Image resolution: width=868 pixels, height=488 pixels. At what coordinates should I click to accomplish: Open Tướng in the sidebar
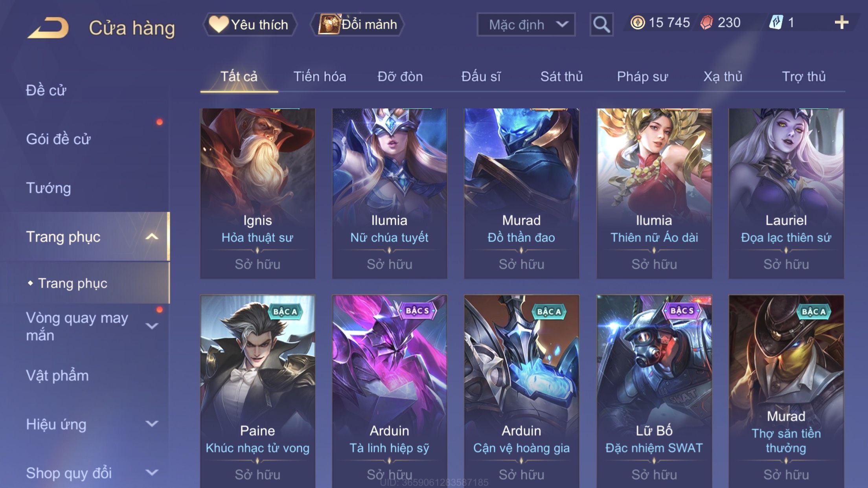pos(48,188)
